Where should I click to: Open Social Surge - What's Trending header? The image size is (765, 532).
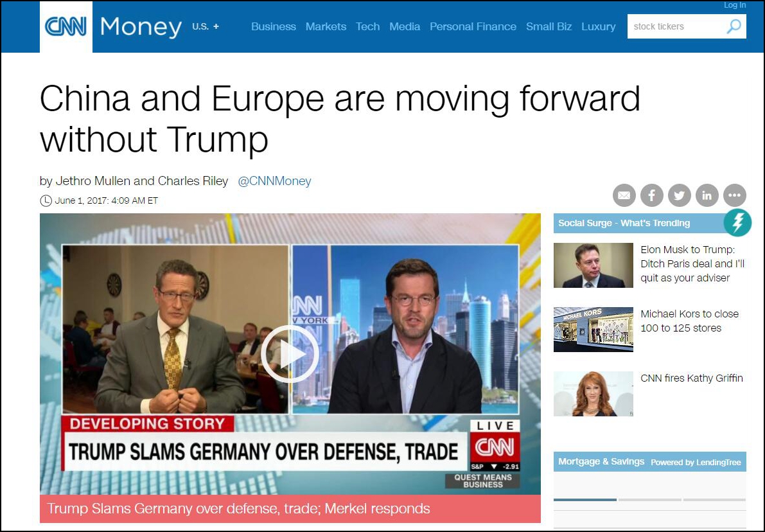click(x=624, y=223)
